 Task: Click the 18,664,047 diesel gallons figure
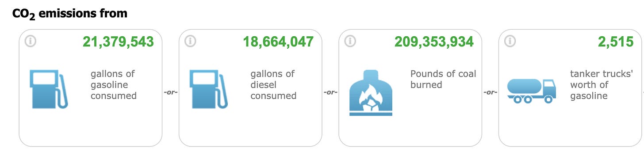point(278,42)
